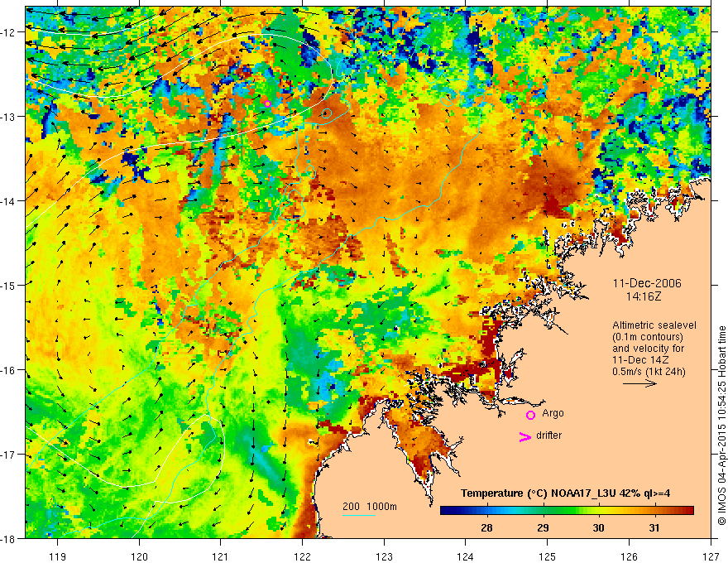Click the longitude label '123'
This screenshot has width=728, height=563.
point(384,556)
